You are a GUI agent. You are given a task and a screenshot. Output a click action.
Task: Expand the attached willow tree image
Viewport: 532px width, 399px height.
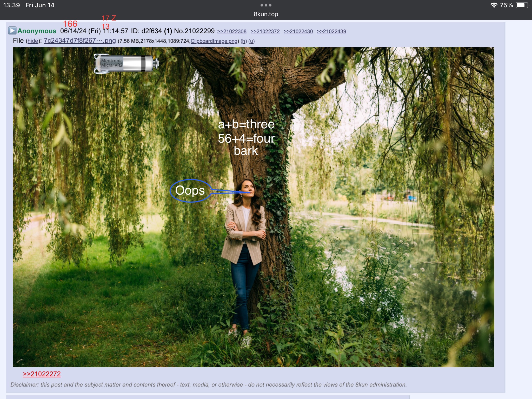click(254, 207)
